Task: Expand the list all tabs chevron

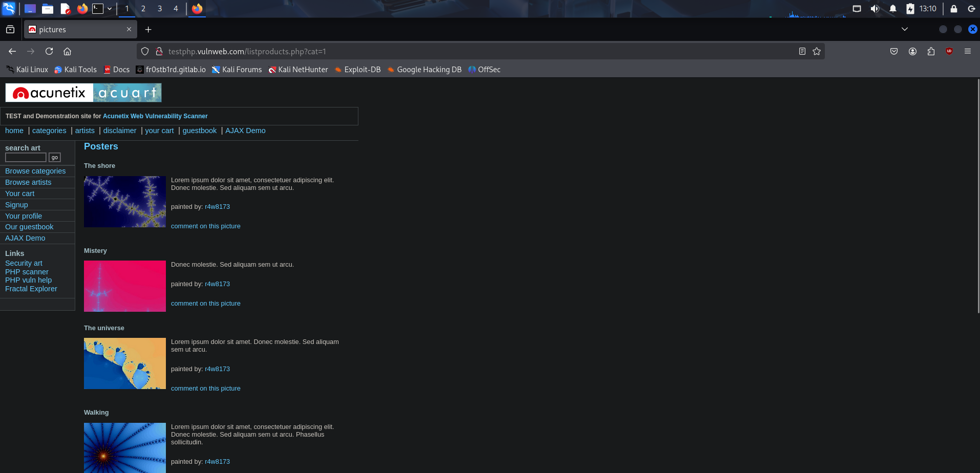Action: (905, 29)
